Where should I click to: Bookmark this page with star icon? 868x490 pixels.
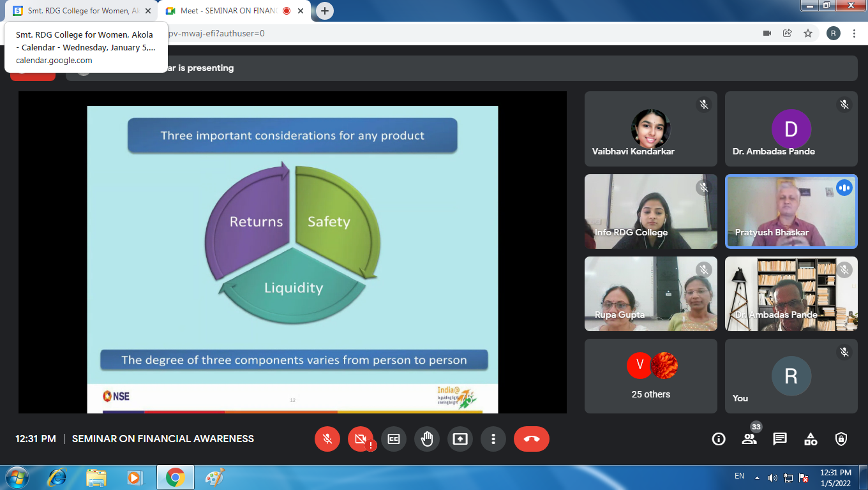tap(808, 33)
